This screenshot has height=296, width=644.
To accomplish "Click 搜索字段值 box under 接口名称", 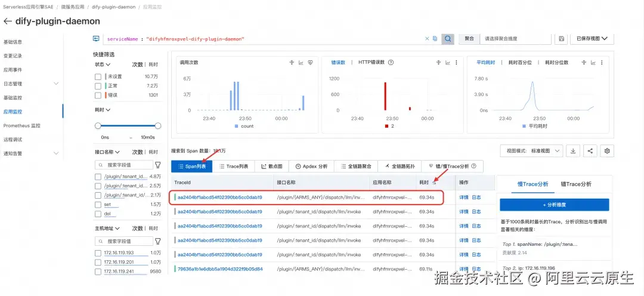I will point(124,165).
